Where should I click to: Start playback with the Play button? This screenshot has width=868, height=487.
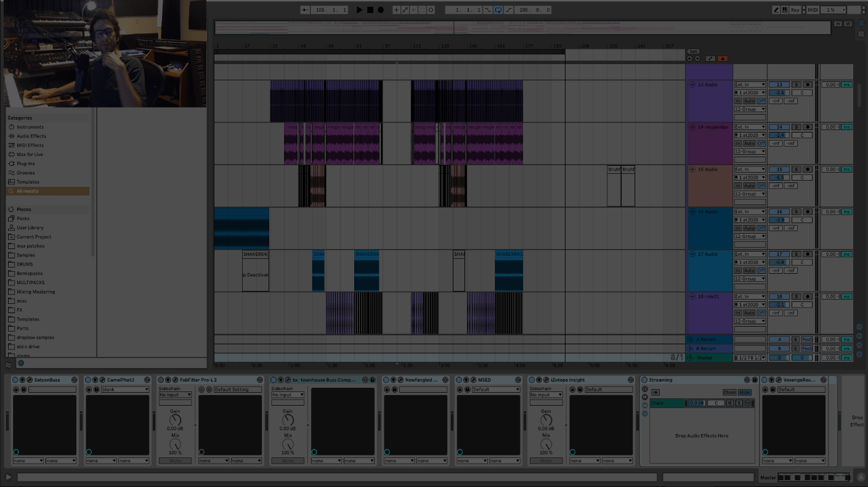[x=360, y=10]
